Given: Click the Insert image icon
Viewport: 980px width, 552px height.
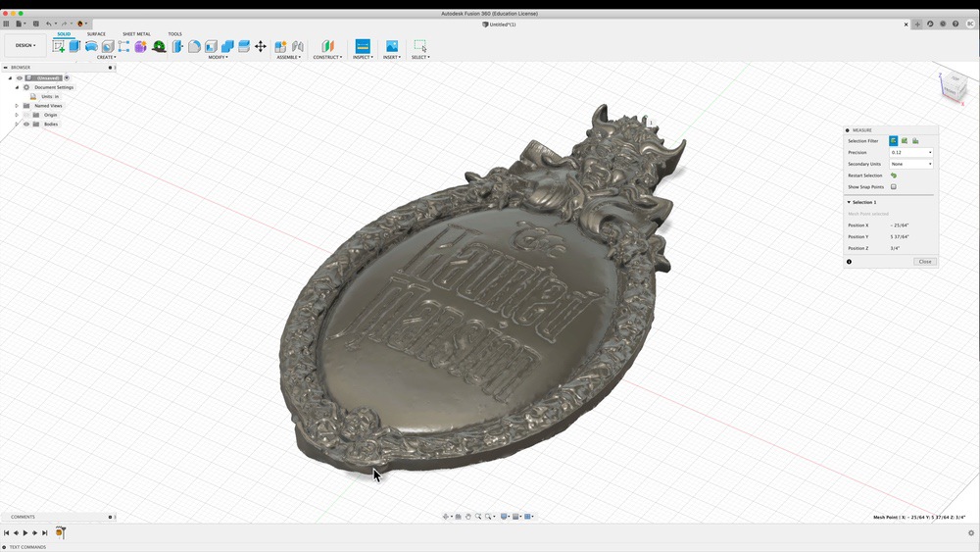Looking at the screenshot, I should click(392, 46).
